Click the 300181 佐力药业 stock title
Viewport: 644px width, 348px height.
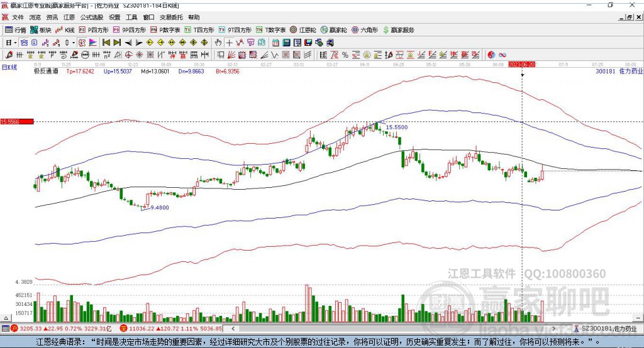tap(619, 71)
